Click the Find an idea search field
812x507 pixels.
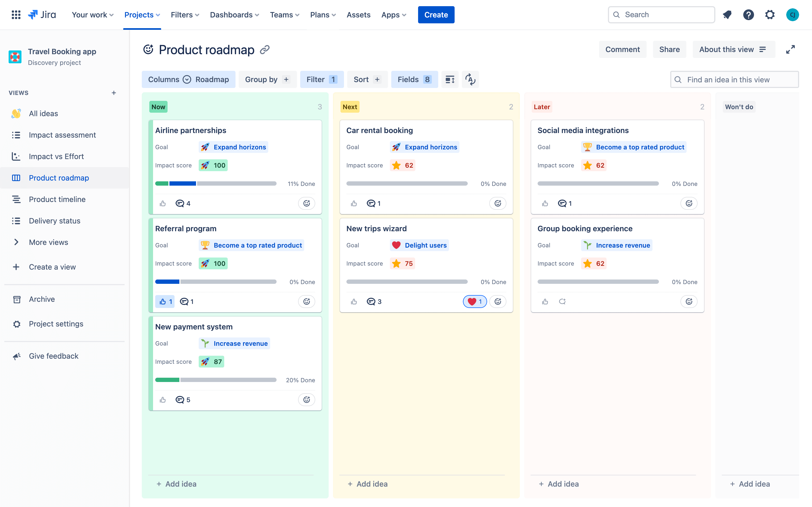tap(734, 79)
